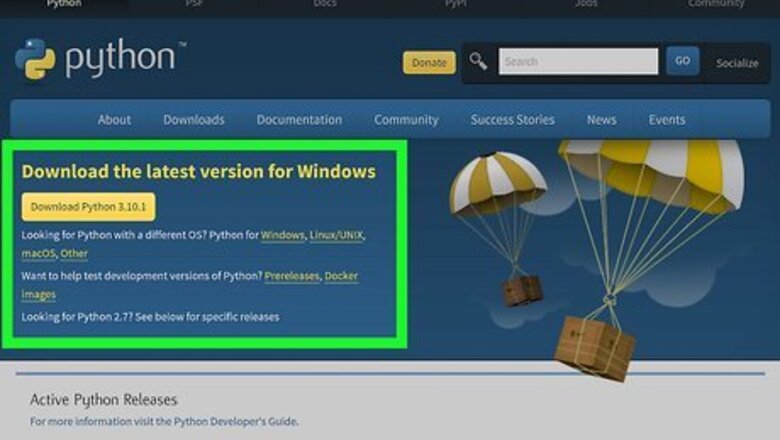Select the Community top-bar tab
The height and width of the screenshot is (440, 780).
[x=716, y=4]
